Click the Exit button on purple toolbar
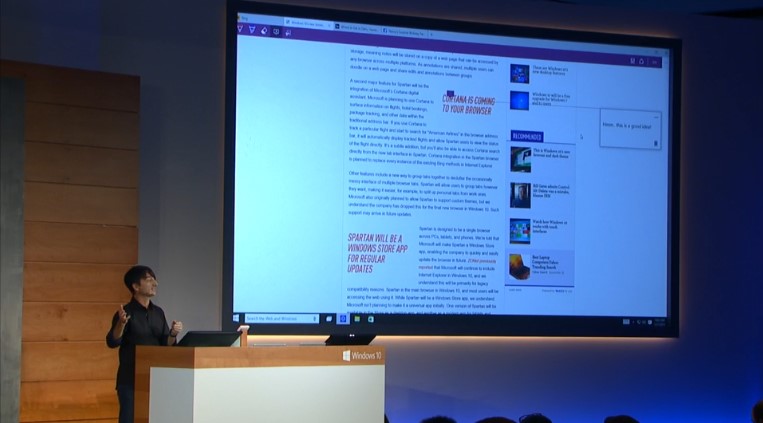Image resolution: width=763 pixels, height=423 pixels. coord(655,61)
